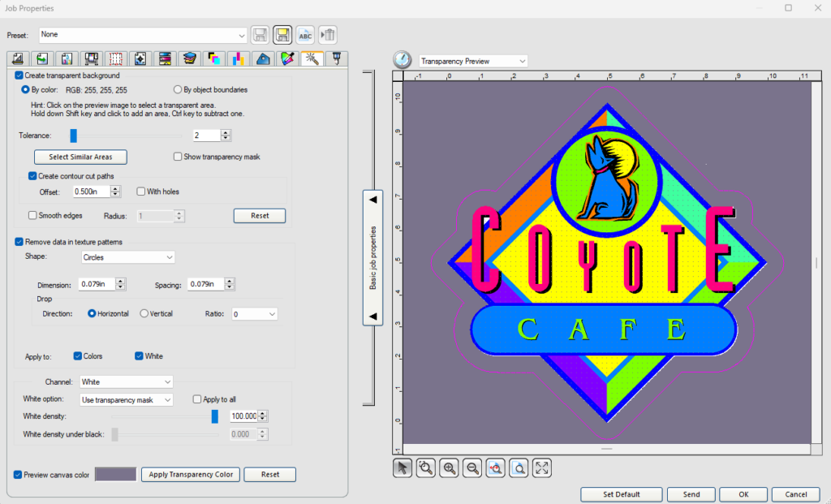Click Apply Transparency Color button
This screenshot has width=831, height=504.
pos(191,475)
